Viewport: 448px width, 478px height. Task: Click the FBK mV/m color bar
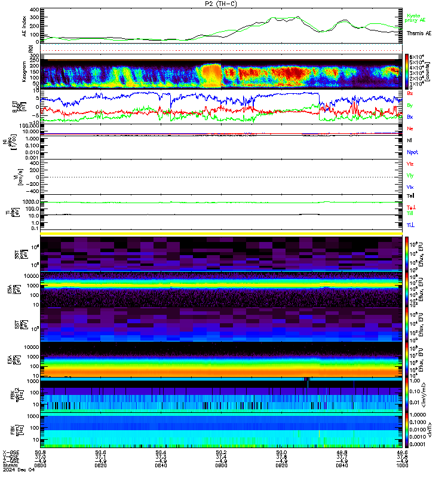pos(407,395)
